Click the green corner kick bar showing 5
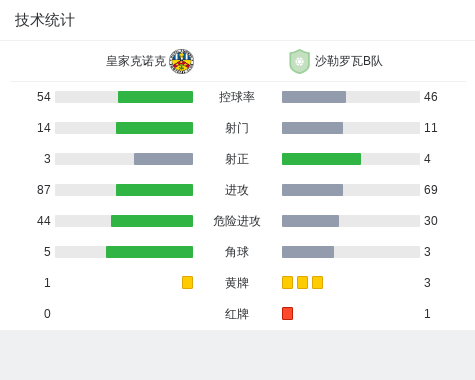Screen dimensions: 475x380 click(149, 252)
